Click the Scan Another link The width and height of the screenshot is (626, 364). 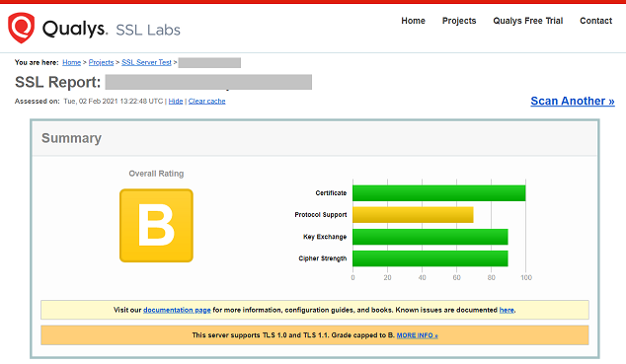[x=573, y=101]
